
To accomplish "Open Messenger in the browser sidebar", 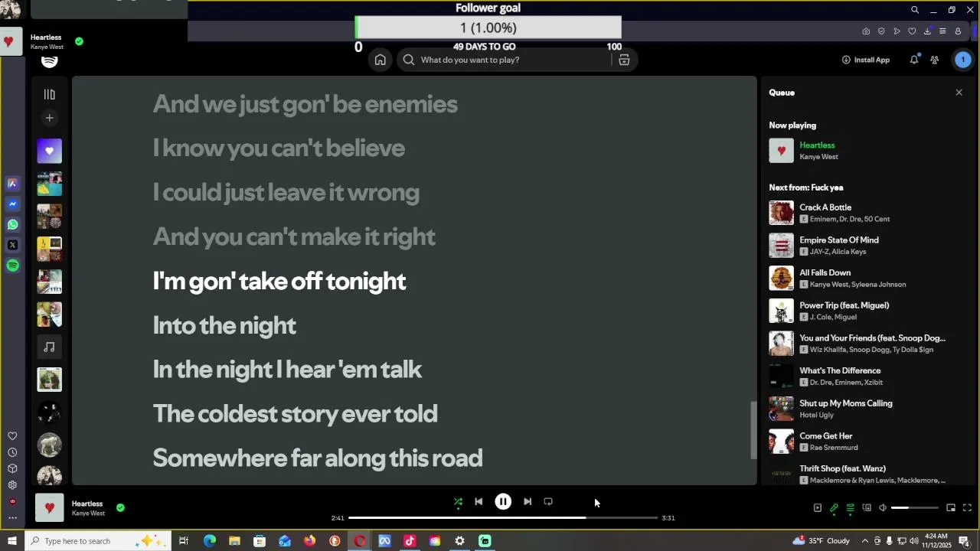I will tap(12, 204).
